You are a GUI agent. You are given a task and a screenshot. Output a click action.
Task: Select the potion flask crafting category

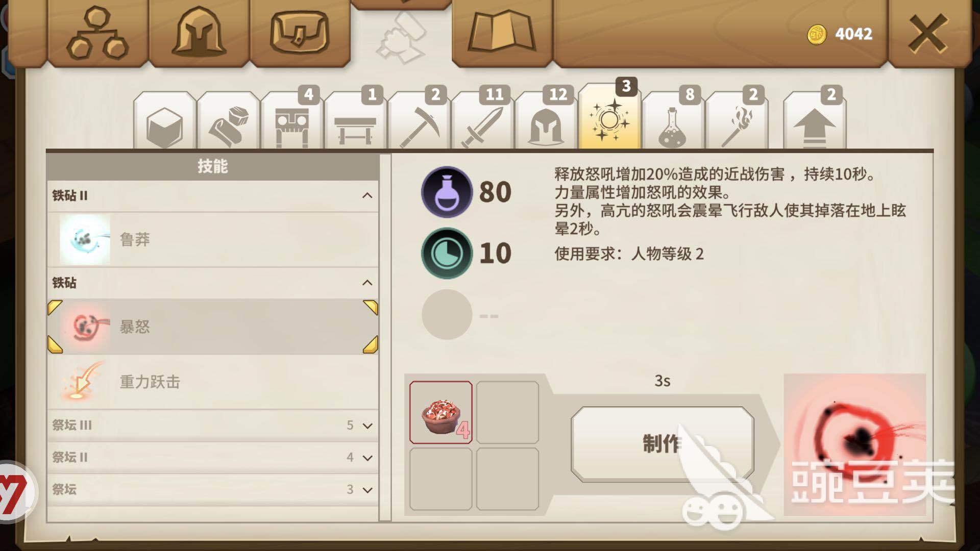tap(673, 122)
